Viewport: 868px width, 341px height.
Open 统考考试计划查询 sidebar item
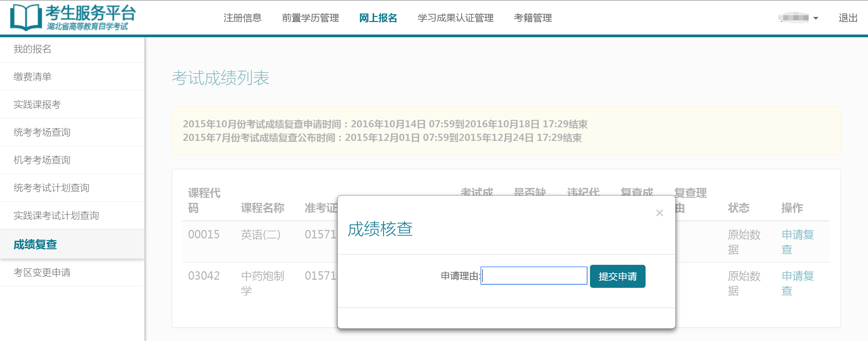pos(51,188)
